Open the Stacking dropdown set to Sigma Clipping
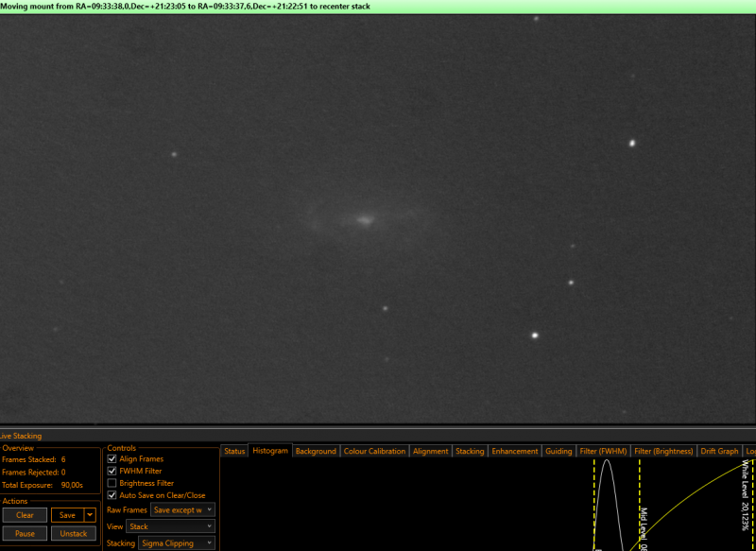 pos(177,543)
